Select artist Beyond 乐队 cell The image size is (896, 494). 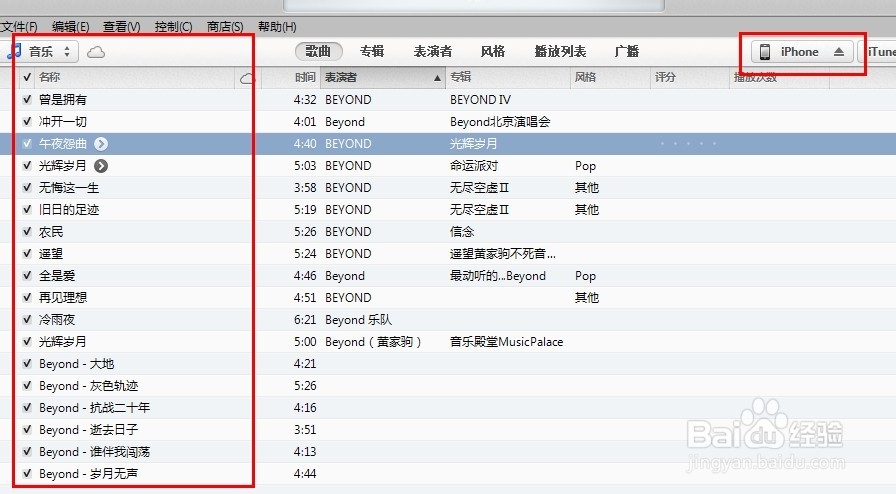[x=358, y=320]
